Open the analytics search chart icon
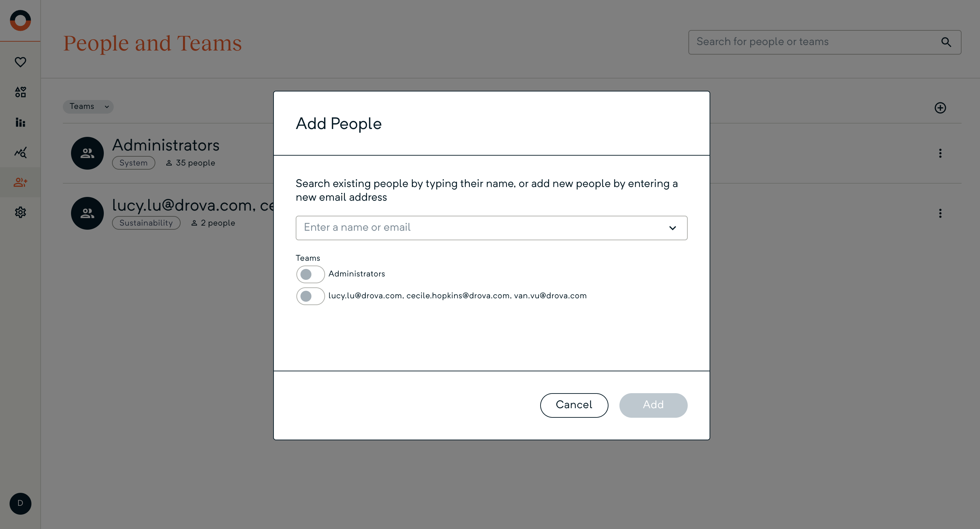 coord(20,153)
